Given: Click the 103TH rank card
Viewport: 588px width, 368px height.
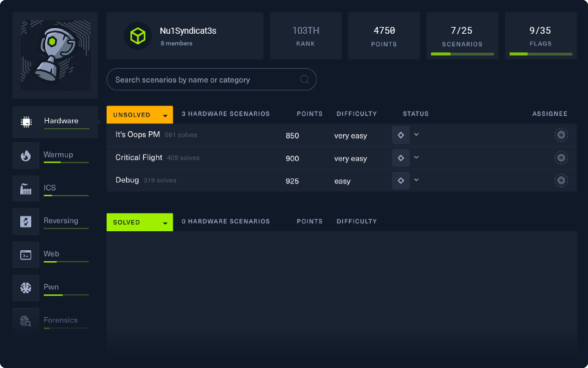Looking at the screenshot, I should click(x=306, y=36).
